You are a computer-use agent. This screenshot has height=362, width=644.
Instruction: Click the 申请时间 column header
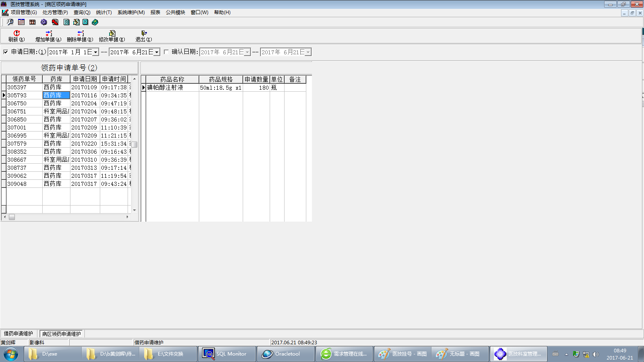114,79
